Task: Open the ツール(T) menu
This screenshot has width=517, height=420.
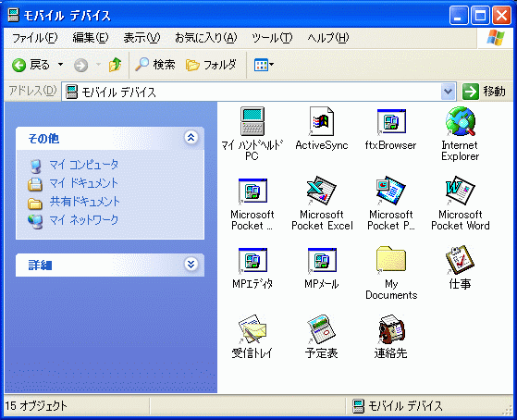Action: coord(272,38)
